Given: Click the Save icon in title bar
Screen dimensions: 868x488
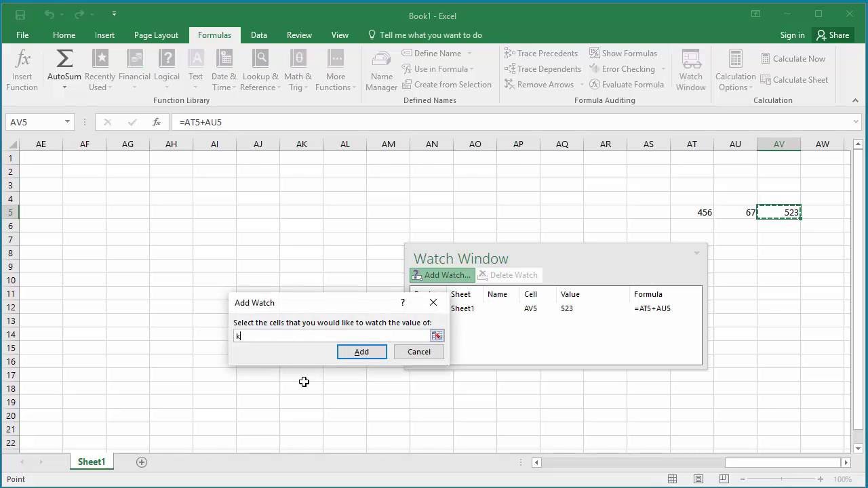Looking at the screenshot, I should pyautogui.click(x=20, y=14).
